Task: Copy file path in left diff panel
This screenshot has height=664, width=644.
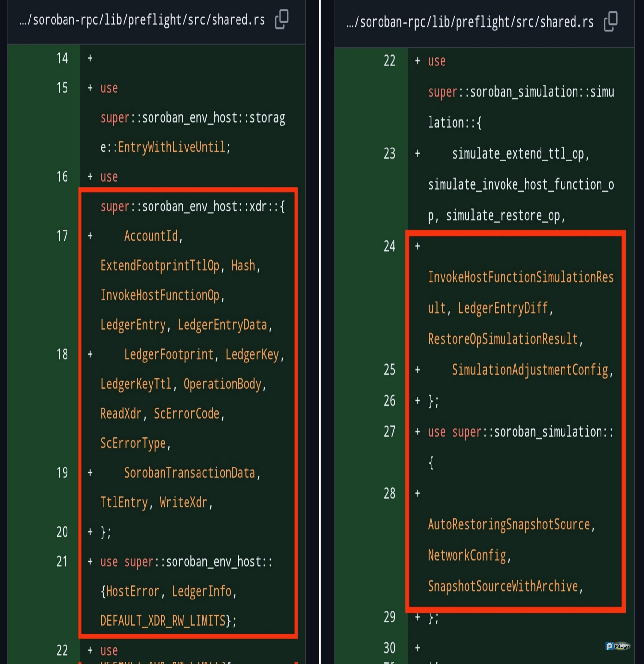Action: pyautogui.click(x=282, y=19)
